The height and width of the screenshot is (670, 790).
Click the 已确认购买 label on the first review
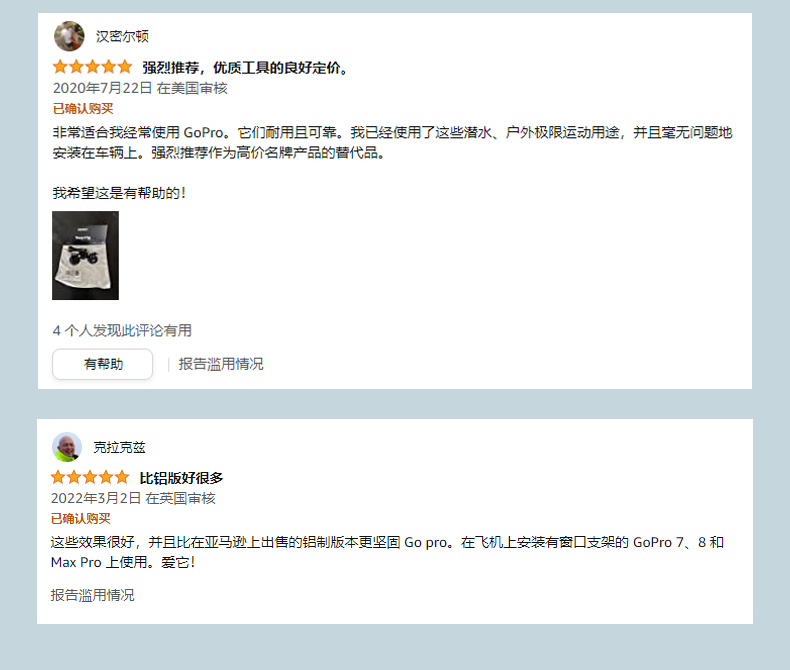83,108
